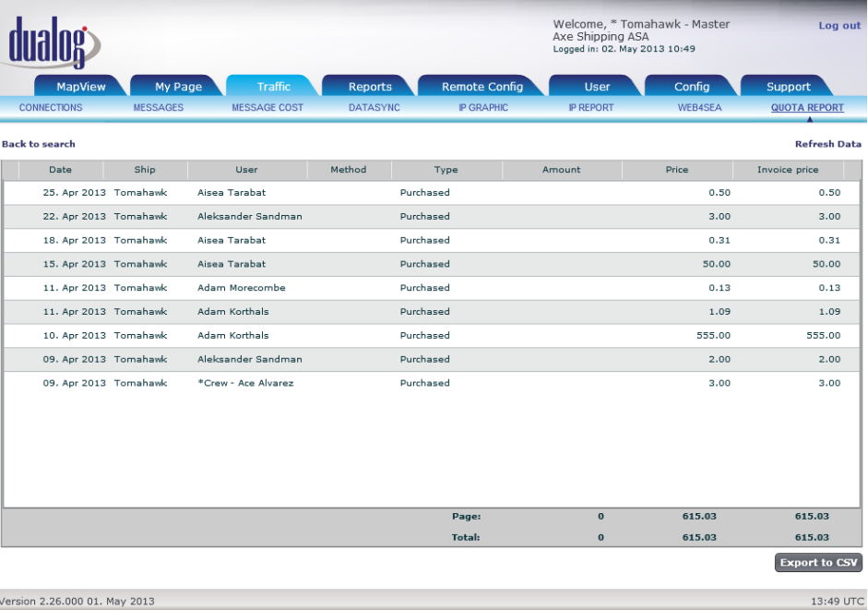Image resolution: width=868 pixels, height=610 pixels.
Task: Click Price cell 50.00
Action: pyautogui.click(x=717, y=264)
